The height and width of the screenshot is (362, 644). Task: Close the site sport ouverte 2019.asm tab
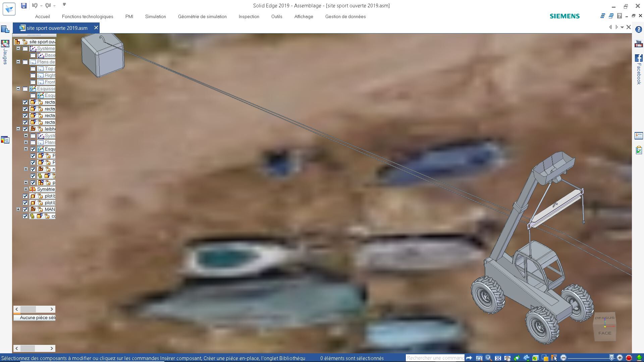[x=96, y=27]
